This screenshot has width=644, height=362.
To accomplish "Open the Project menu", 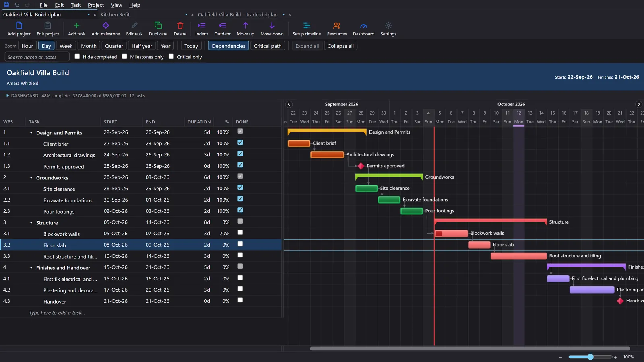I will click(96, 5).
